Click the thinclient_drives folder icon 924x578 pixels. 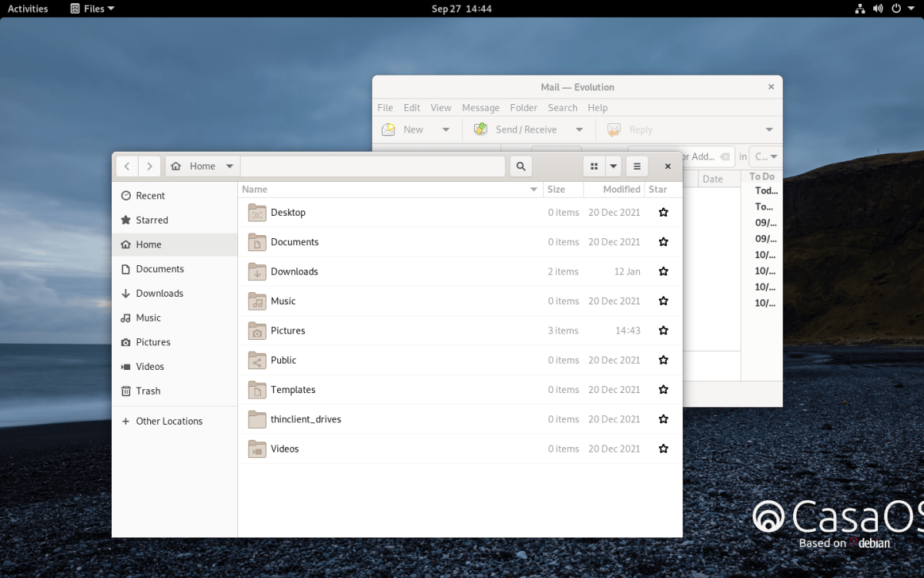pos(257,419)
